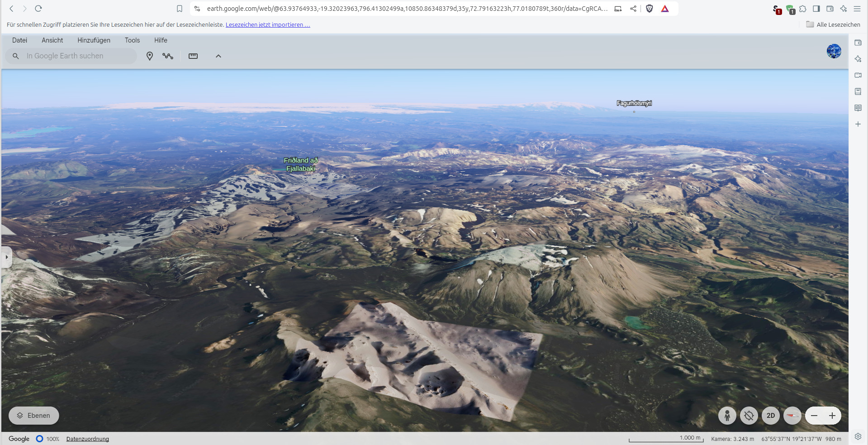Open Brave Rewards triangle icon
Image resolution: width=868 pixels, height=445 pixels.
click(x=665, y=9)
